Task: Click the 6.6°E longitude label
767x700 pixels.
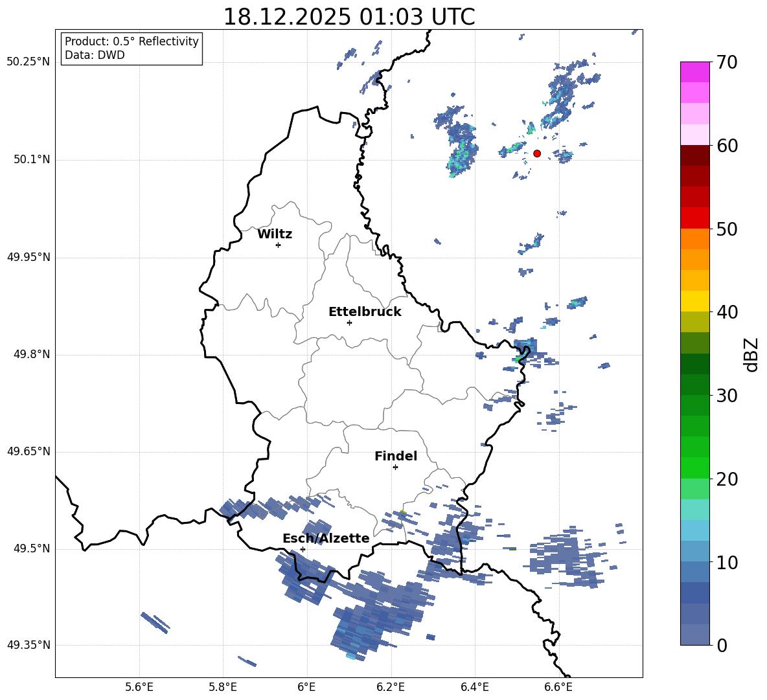Action: [558, 687]
